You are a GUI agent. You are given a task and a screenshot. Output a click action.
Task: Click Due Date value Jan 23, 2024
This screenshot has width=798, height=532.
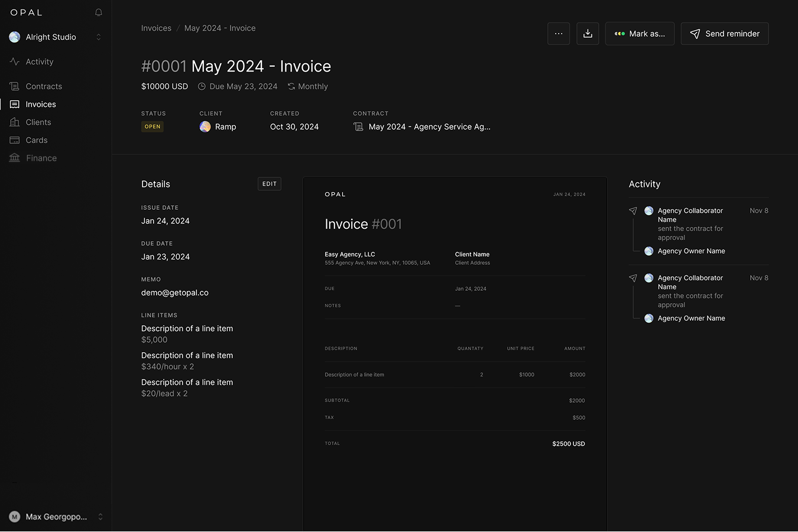click(166, 257)
